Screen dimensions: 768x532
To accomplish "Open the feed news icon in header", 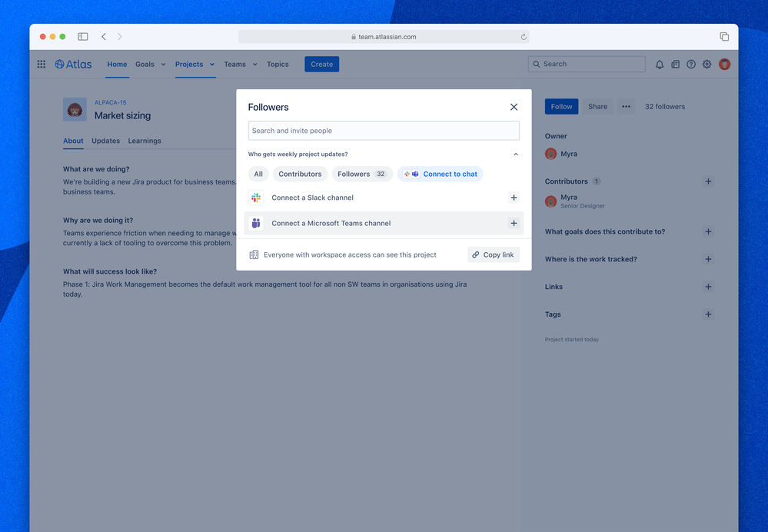I will point(676,64).
